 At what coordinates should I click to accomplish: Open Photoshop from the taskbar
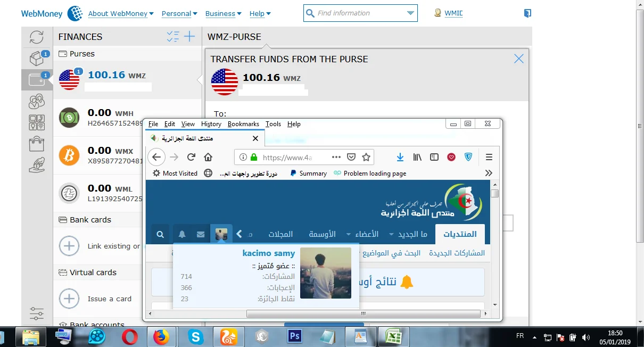(x=294, y=336)
